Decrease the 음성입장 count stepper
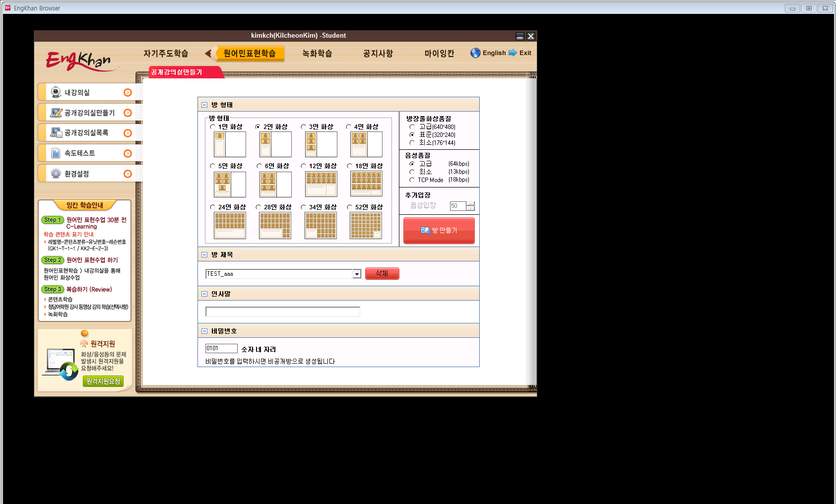Image resolution: width=836 pixels, height=504 pixels. (470, 208)
